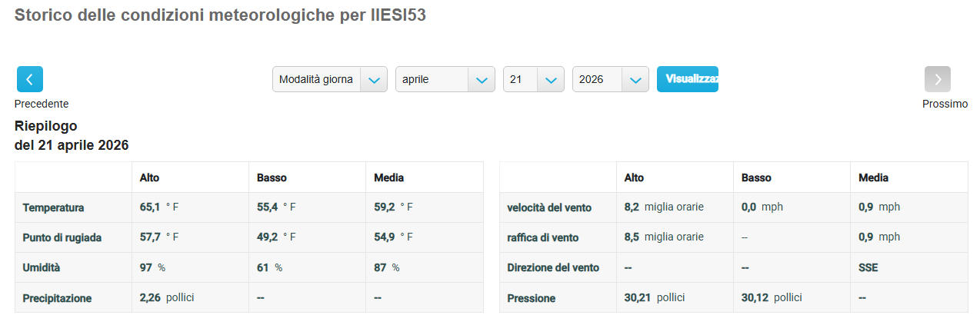Open the year dropdown showing 2026

click(610, 79)
